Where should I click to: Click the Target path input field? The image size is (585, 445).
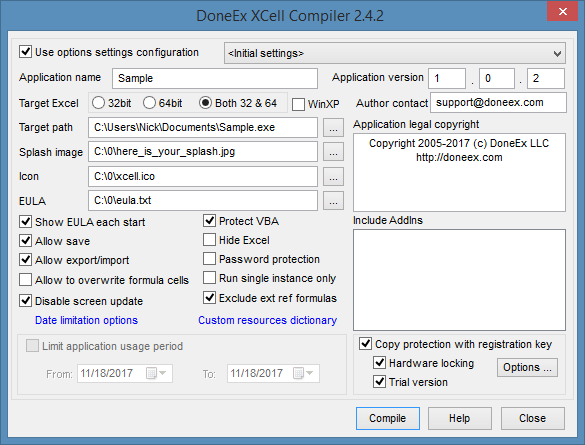(x=203, y=128)
